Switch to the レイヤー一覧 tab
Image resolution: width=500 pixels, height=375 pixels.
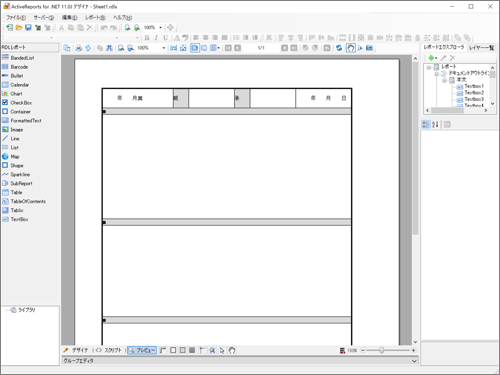coord(481,48)
